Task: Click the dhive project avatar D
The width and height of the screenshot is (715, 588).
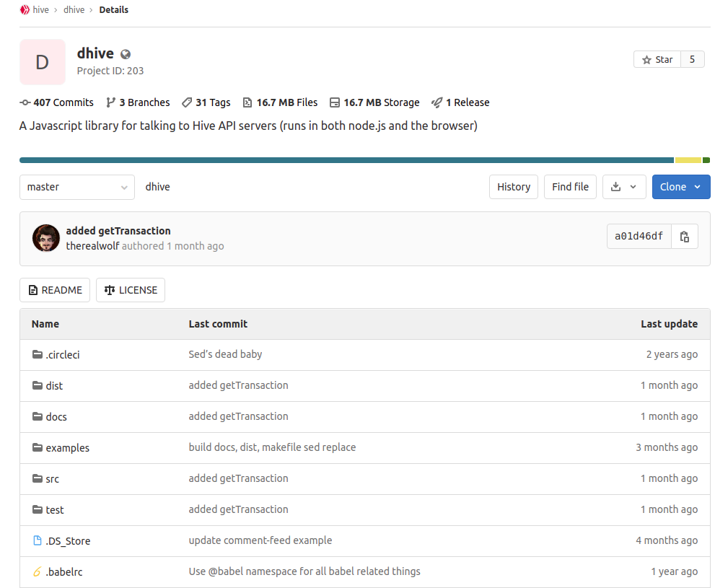Action: [x=43, y=62]
